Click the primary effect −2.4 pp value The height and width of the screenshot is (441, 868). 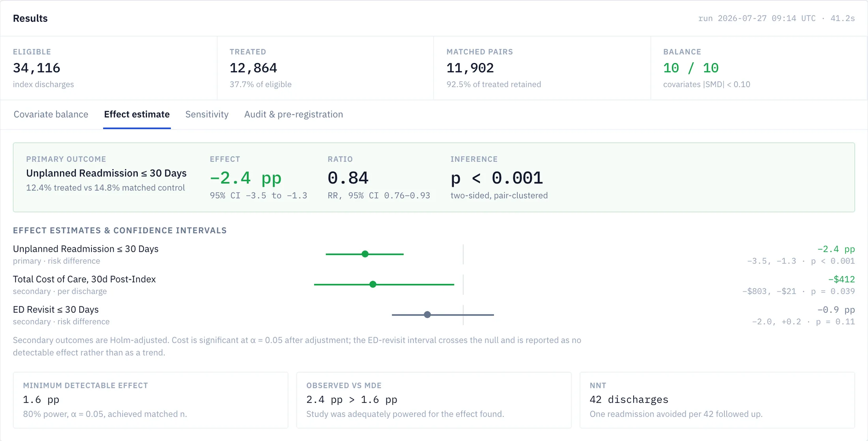245,178
